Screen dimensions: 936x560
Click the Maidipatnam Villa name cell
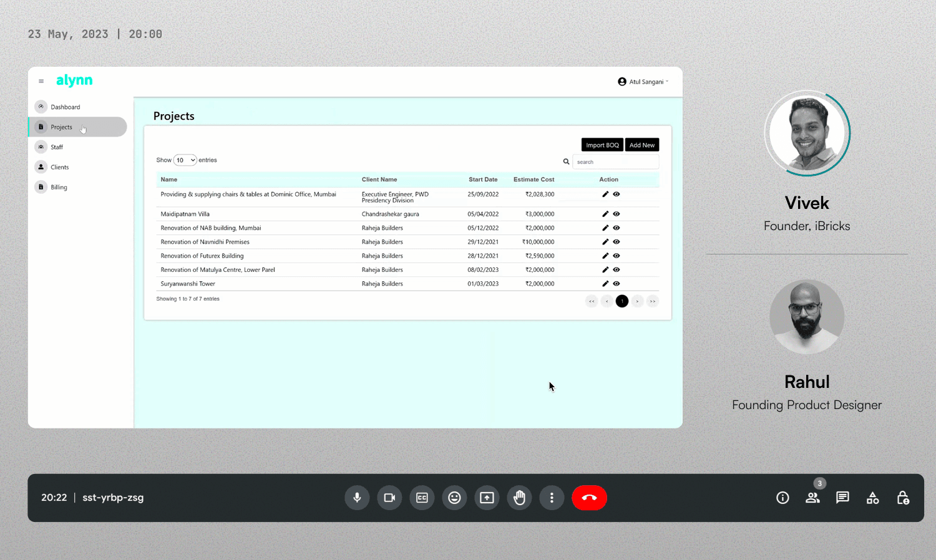tap(185, 214)
